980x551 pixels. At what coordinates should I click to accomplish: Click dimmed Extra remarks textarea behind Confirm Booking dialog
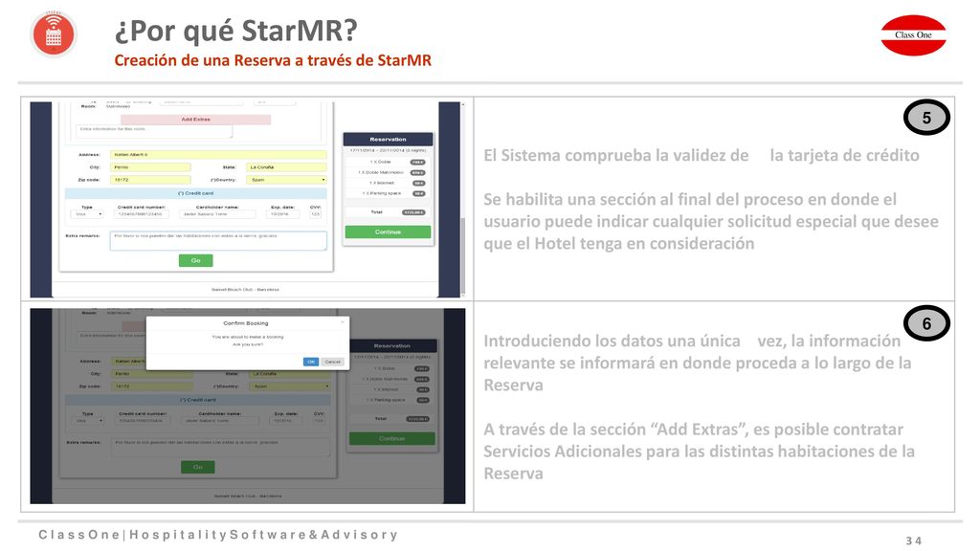(221, 448)
